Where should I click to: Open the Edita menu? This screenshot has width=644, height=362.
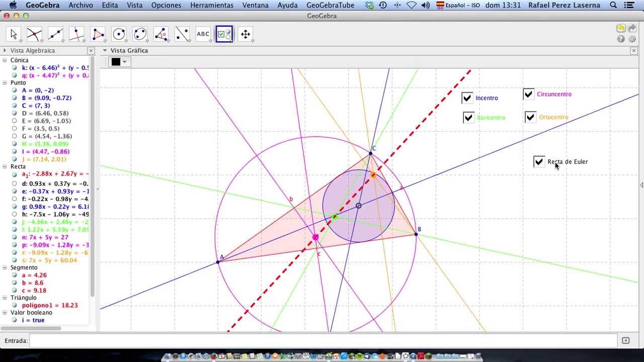point(110,5)
